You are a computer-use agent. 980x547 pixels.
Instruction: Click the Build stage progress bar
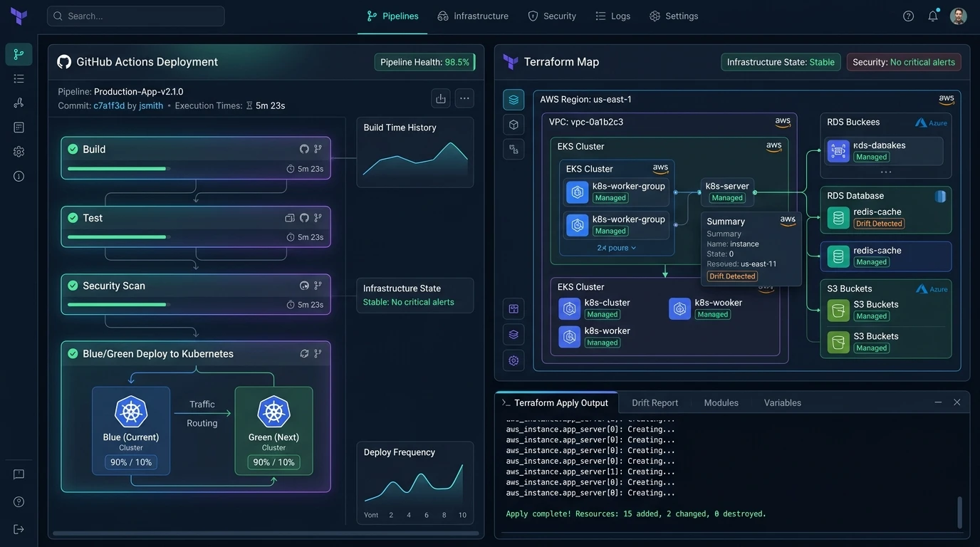[x=119, y=169]
